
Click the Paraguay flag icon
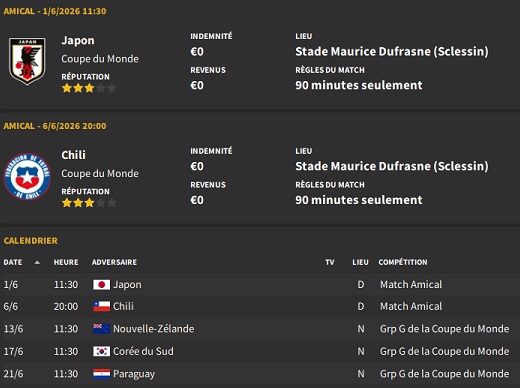101,374
